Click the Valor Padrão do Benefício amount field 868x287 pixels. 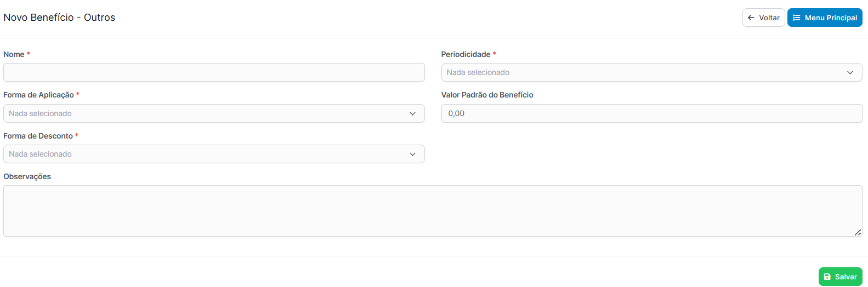(651, 113)
